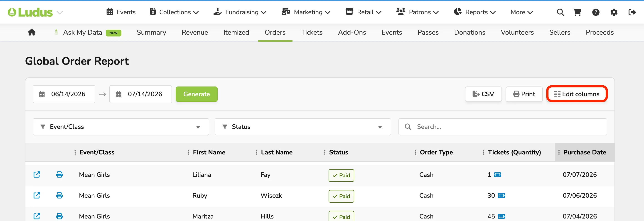Open order details for Maritza Hills
644x221 pixels.
[x=37, y=216]
